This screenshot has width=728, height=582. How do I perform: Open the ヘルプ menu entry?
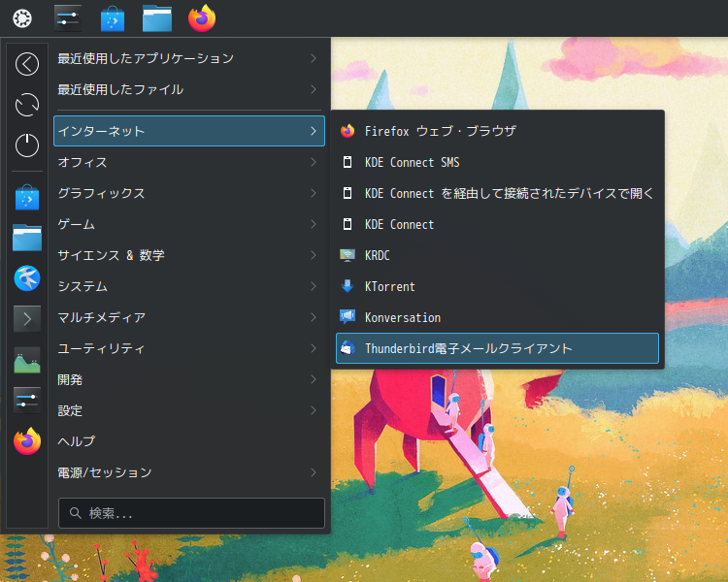(189, 441)
